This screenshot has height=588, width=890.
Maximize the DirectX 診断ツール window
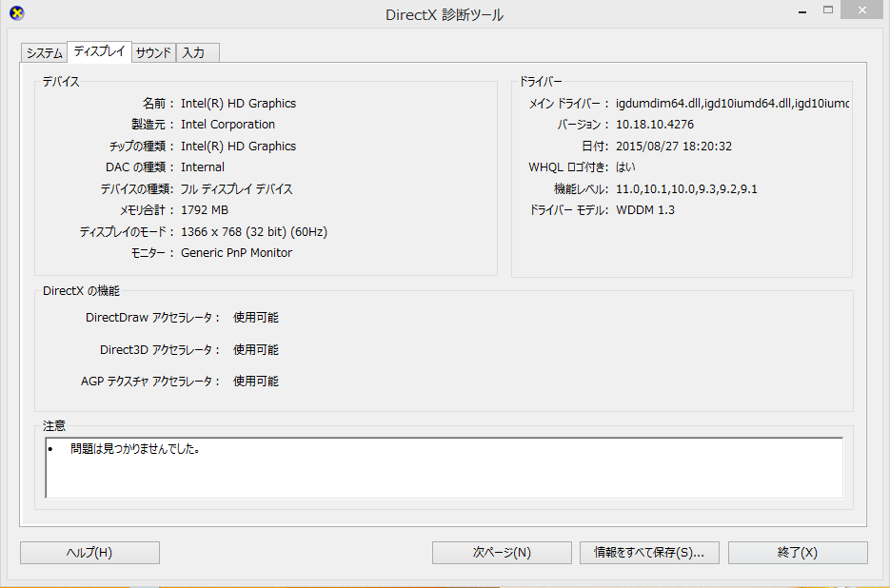click(828, 10)
